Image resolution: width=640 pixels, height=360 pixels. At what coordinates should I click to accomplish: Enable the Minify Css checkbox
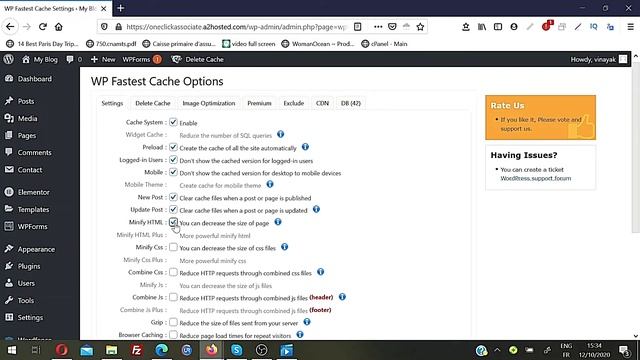(x=173, y=247)
